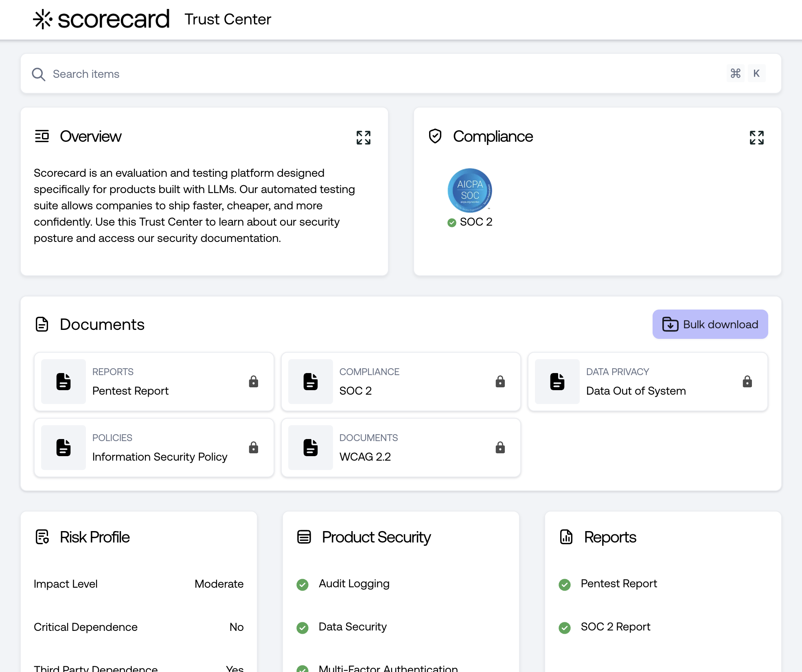
Task: Click the Compliance shield icon
Action: coord(435,136)
